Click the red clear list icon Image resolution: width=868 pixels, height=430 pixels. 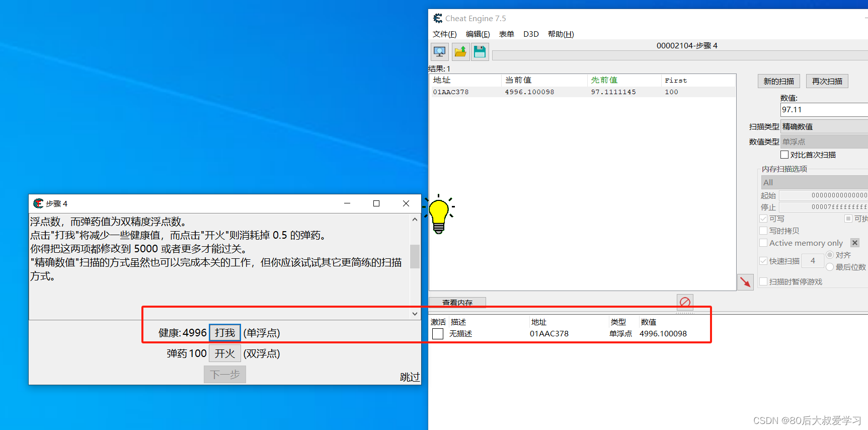685,302
